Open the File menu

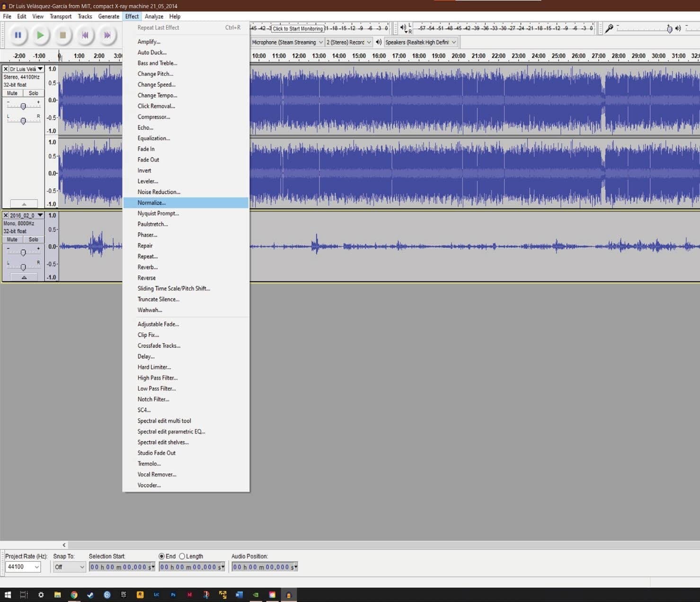[x=7, y=16]
